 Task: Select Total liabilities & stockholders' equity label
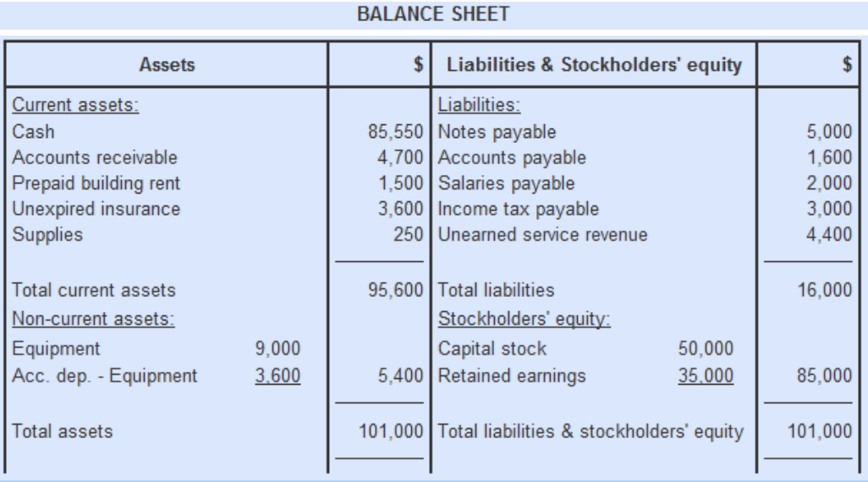pos(591,431)
